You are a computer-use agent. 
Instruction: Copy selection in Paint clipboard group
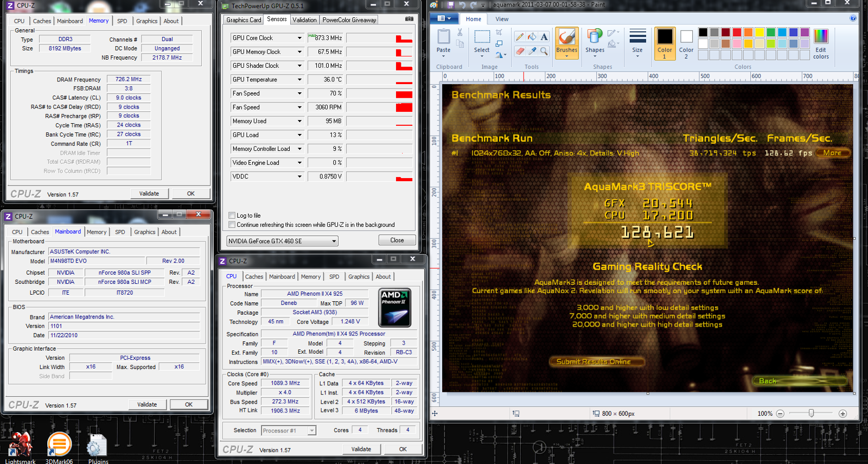click(x=460, y=44)
